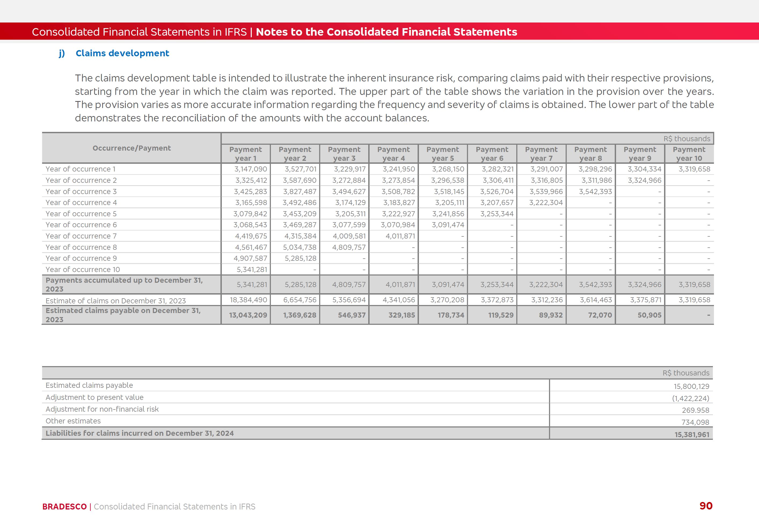Click the BRADESCO footer text
This screenshot has height=532, width=759.
point(64,507)
